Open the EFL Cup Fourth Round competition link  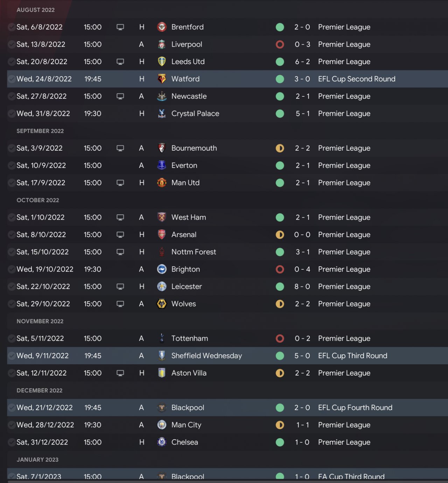(x=355, y=407)
